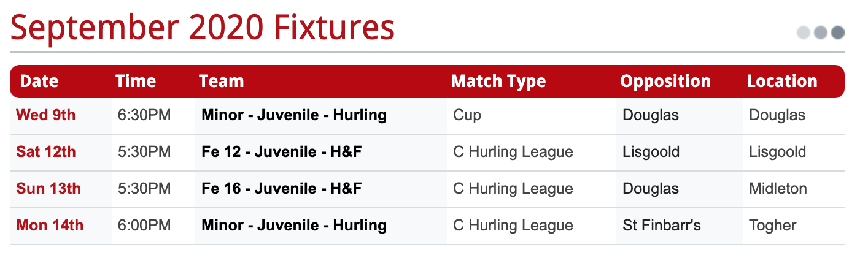Click the Team column header
868x266 pixels.
(x=221, y=81)
